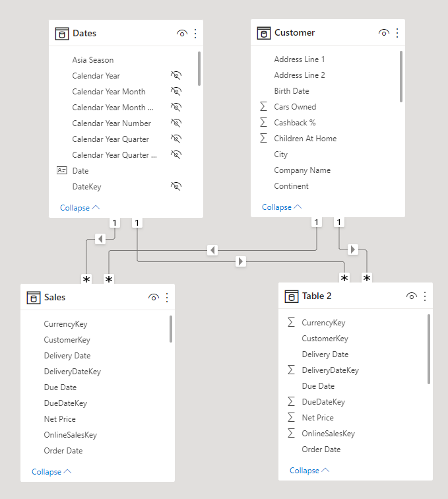
Task: Toggle visibility of Table 2
Action: (x=412, y=296)
